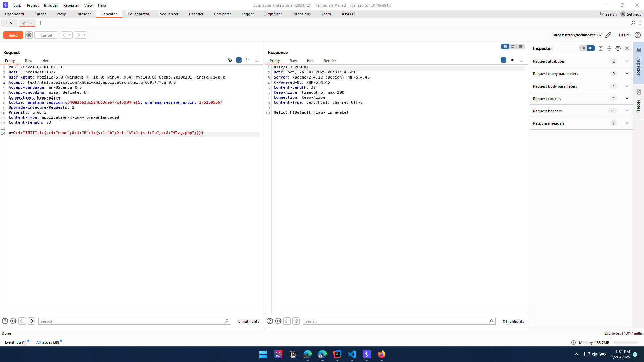Open the request pane hamburger menu

pos(257,60)
